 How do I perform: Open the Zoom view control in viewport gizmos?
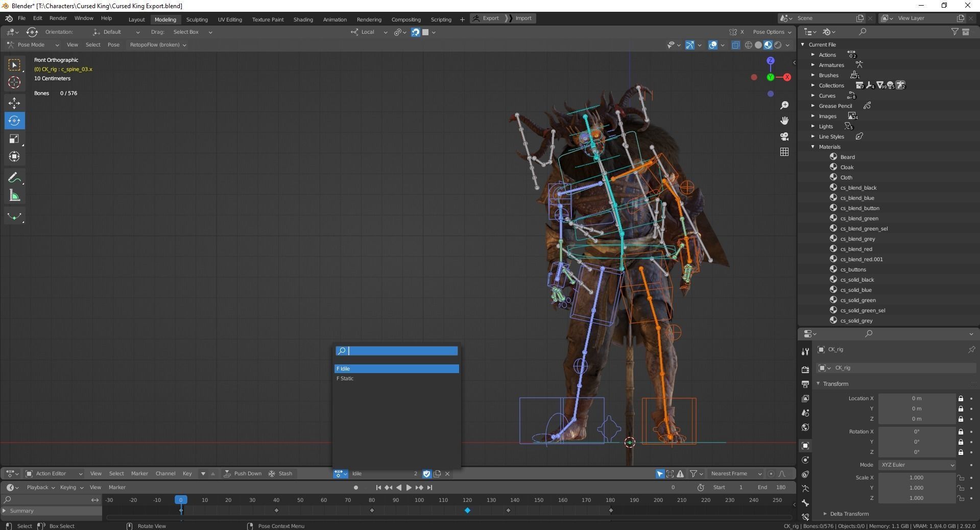coord(785,105)
